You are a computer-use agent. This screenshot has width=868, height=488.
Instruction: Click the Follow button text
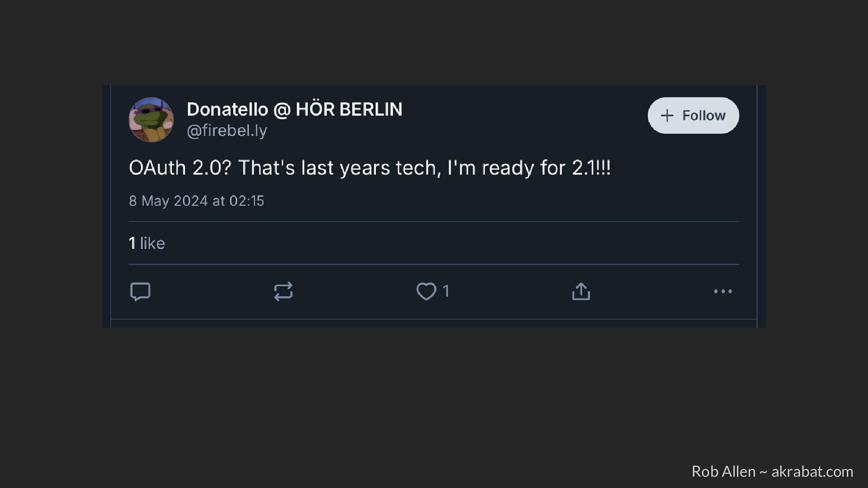704,115
